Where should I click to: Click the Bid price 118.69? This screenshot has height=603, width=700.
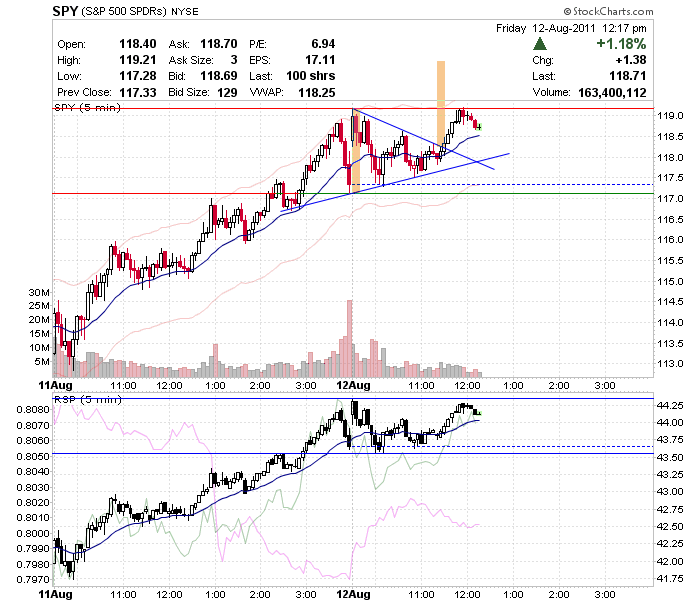[219, 76]
